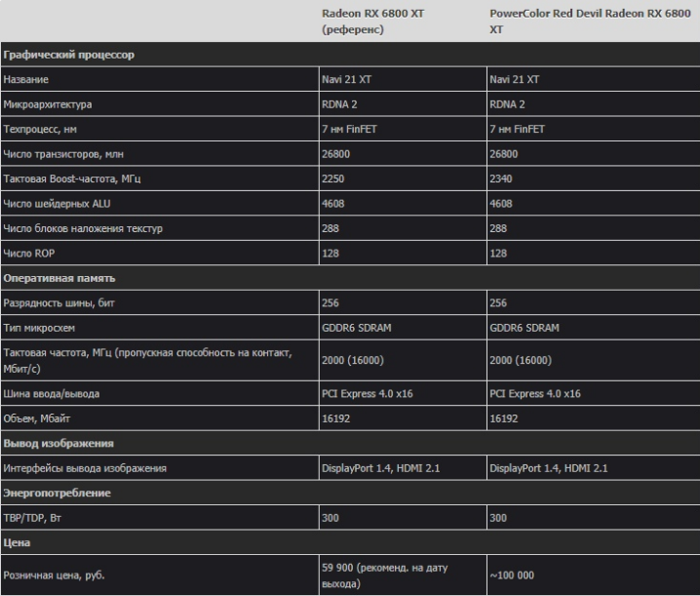Click "Navi 21 XT" in the PowerColor column

click(515, 80)
